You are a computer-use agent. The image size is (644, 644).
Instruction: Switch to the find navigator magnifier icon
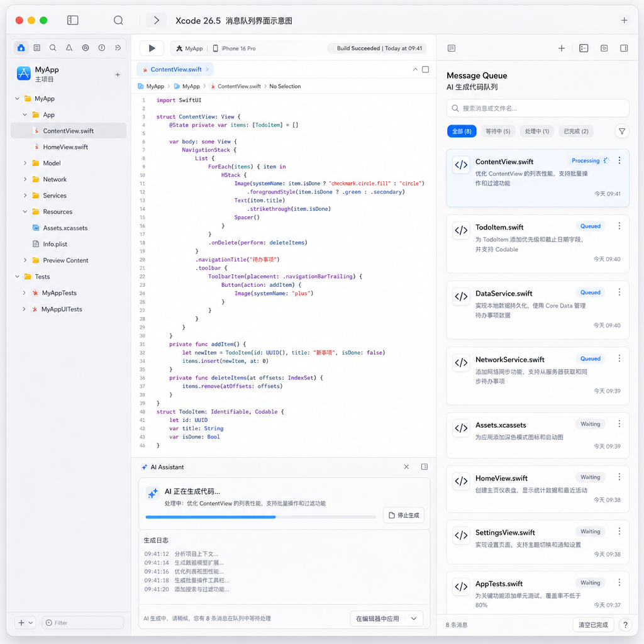53,48
